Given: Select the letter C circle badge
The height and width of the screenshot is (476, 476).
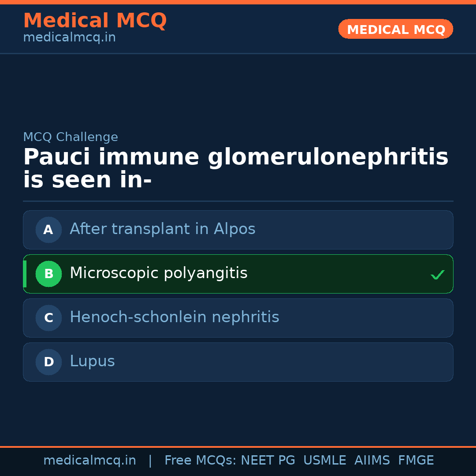Looking at the screenshot, I should click(48, 318).
